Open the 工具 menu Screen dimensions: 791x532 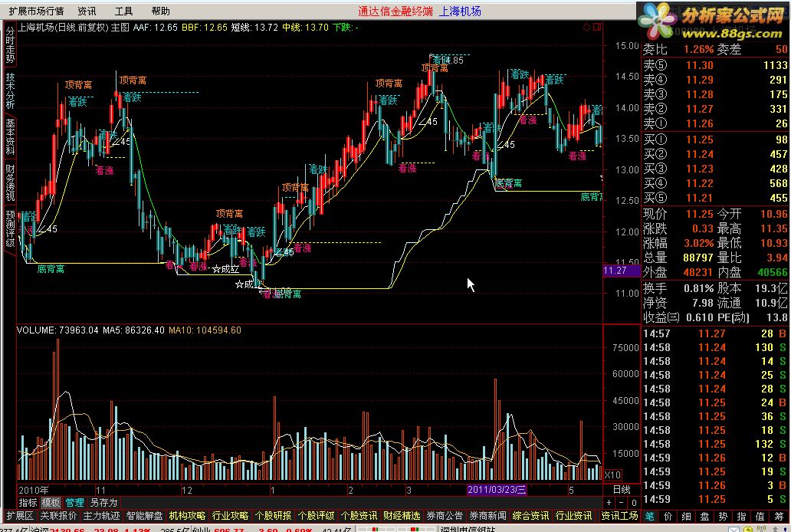pos(123,11)
